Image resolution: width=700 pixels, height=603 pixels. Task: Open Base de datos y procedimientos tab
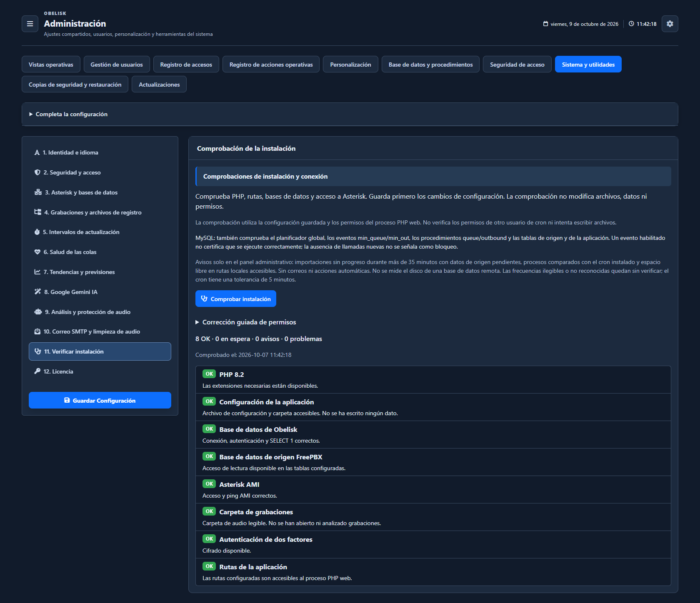click(x=431, y=65)
